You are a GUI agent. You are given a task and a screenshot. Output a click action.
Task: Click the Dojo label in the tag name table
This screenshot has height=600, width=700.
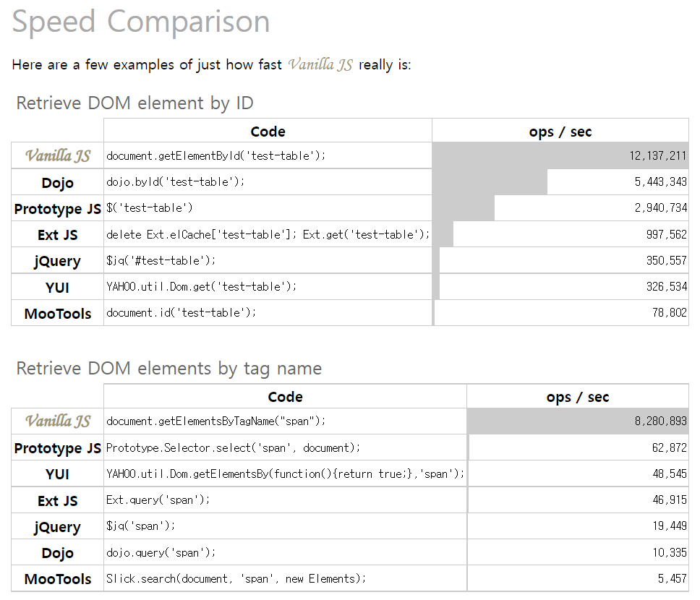(58, 553)
